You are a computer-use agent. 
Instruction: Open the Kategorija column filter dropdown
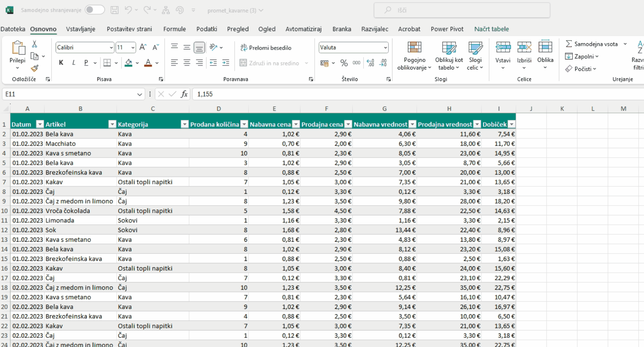[x=184, y=124]
